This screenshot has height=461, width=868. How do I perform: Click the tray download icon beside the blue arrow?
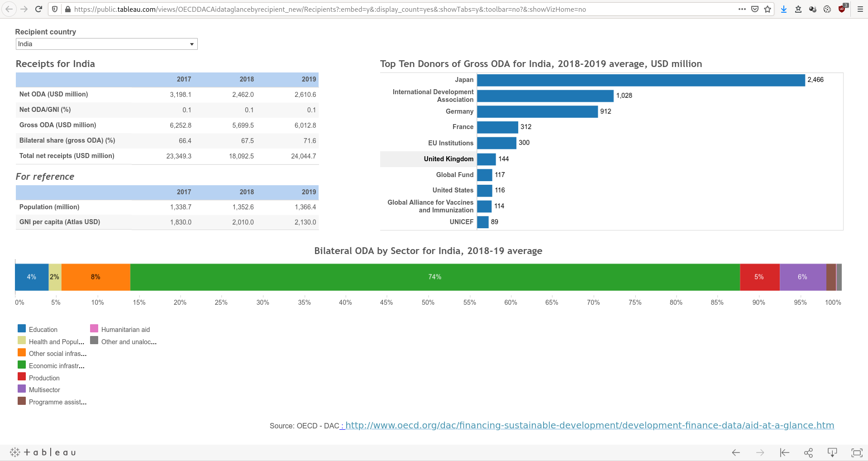[798, 9]
